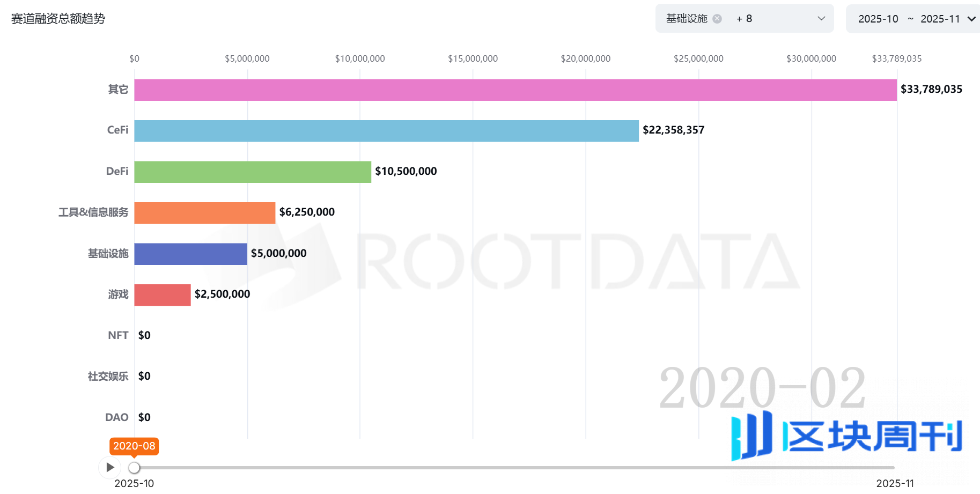Click the light blue CeFi bar
Screen dimensions: 980x494
pyautogui.click(x=386, y=131)
